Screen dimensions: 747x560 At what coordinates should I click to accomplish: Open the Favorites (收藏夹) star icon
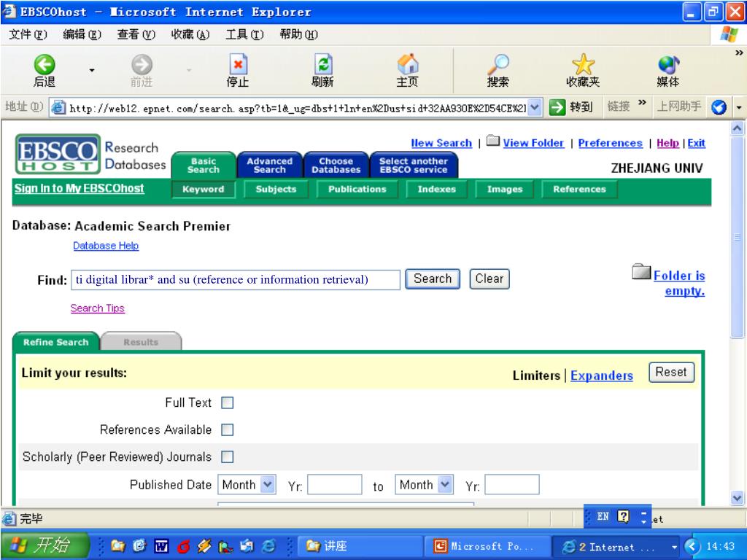click(583, 64)
